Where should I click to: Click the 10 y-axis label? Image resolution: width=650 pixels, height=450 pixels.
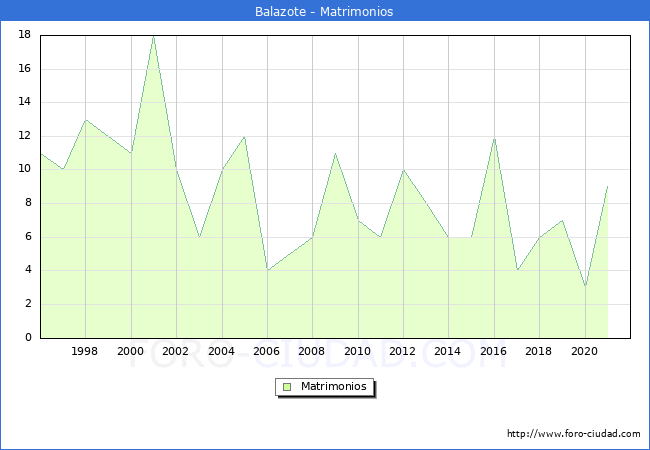(25, 169)
